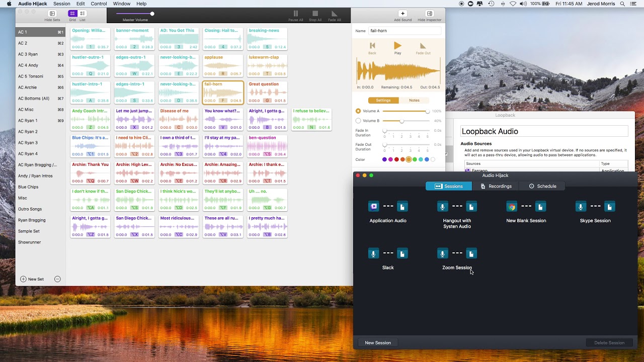Viewport: 644px width, 362px height.
Task: Click the minus icon beside New Set
Action: (x=57, y=279)
